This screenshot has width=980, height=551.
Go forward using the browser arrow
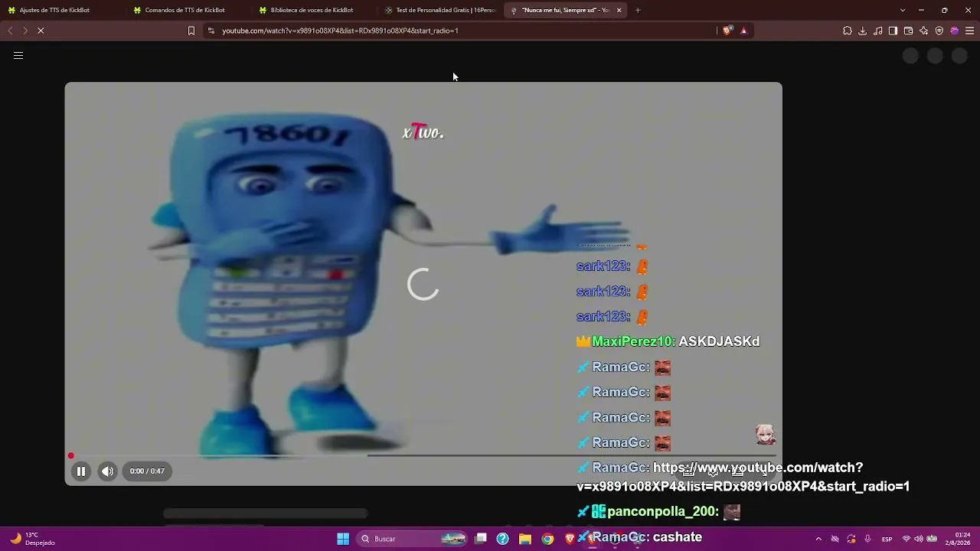(25, 31)
